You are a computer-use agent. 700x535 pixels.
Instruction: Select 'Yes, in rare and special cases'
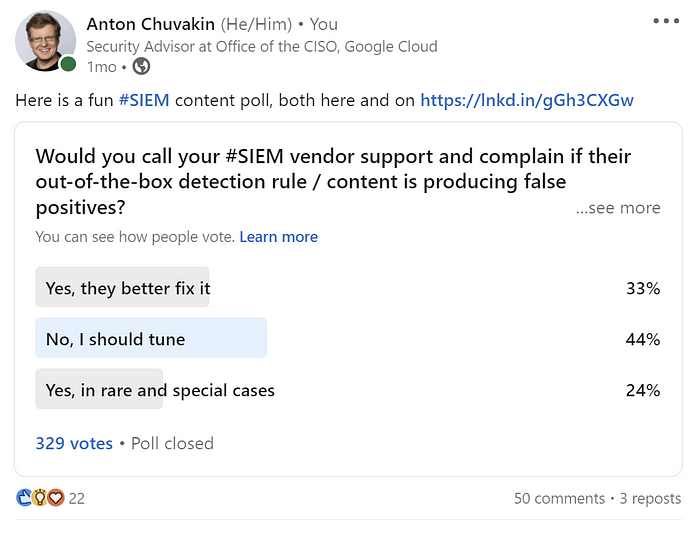click(x=348, y=389)
